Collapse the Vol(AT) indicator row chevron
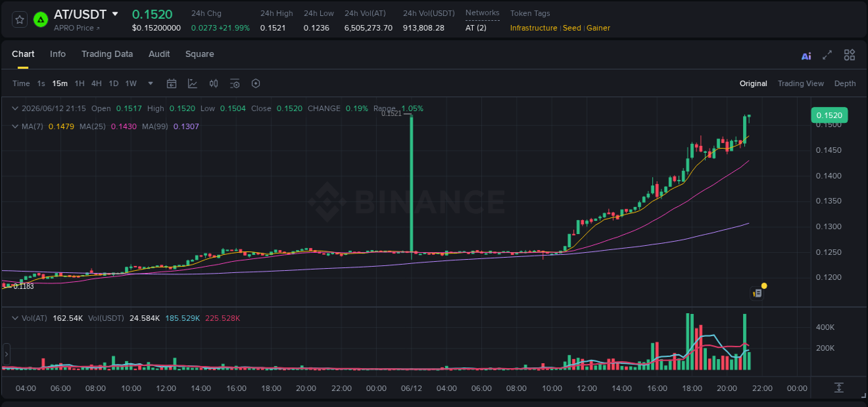The width and height of the screenshot is (868, 407). click(x=15, y=318)
